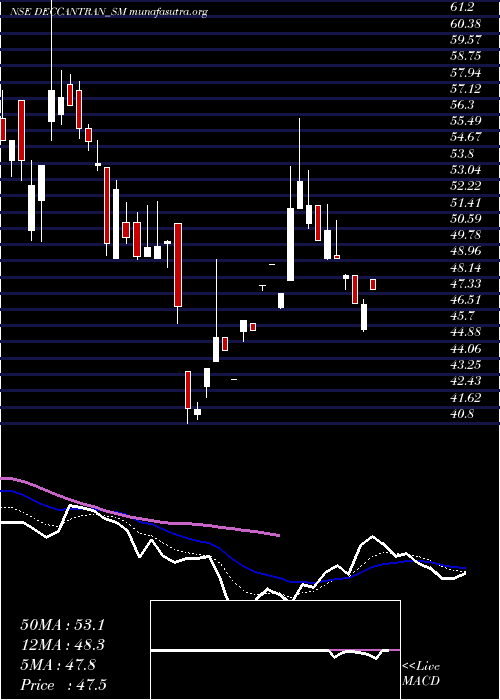Viewport: 500px width, 700px height.
Task: Click the 46.51 price axis label
Action: tap(466, 300)
